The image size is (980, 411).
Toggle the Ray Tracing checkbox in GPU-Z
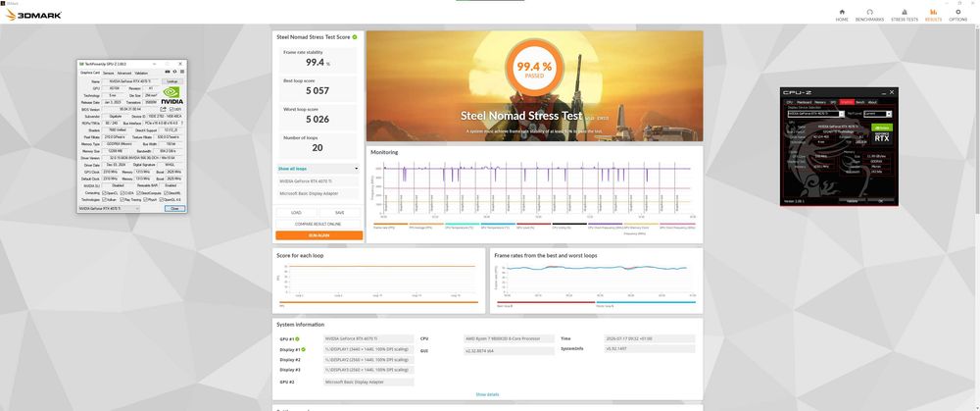coord(122,199)
